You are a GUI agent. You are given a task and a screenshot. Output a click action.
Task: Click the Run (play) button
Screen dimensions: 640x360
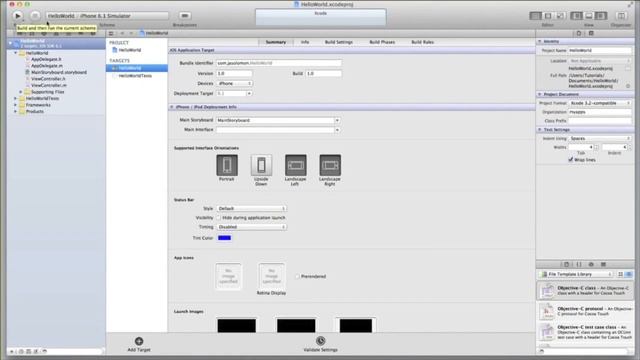[17, 16]
